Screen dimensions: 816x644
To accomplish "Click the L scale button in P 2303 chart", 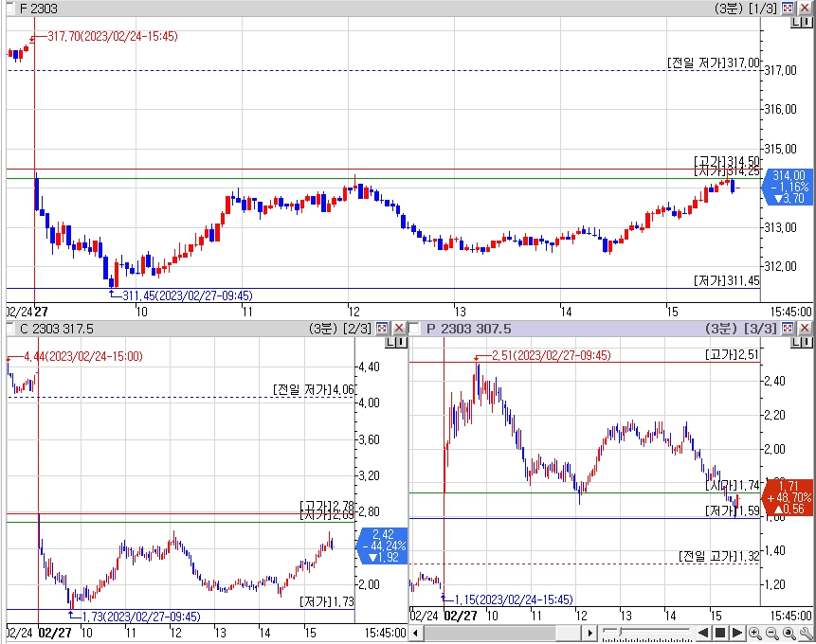I will click(x=796, y=342).
